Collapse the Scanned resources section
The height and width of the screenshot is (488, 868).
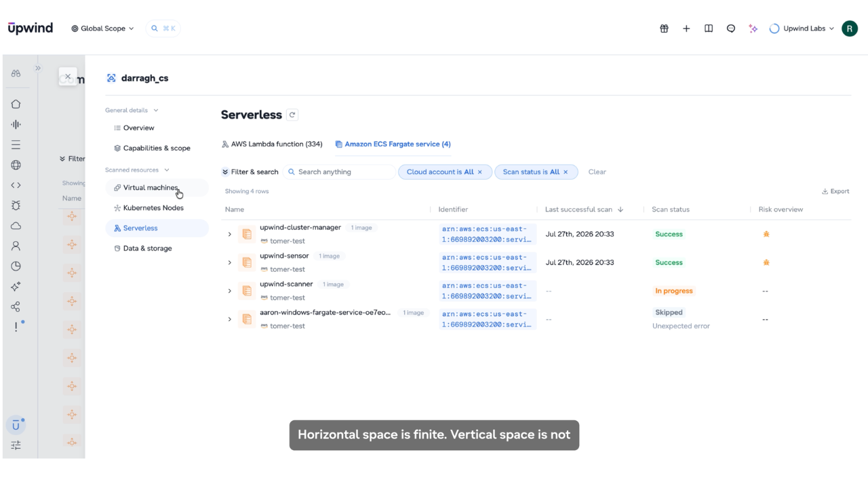(137, 170)
